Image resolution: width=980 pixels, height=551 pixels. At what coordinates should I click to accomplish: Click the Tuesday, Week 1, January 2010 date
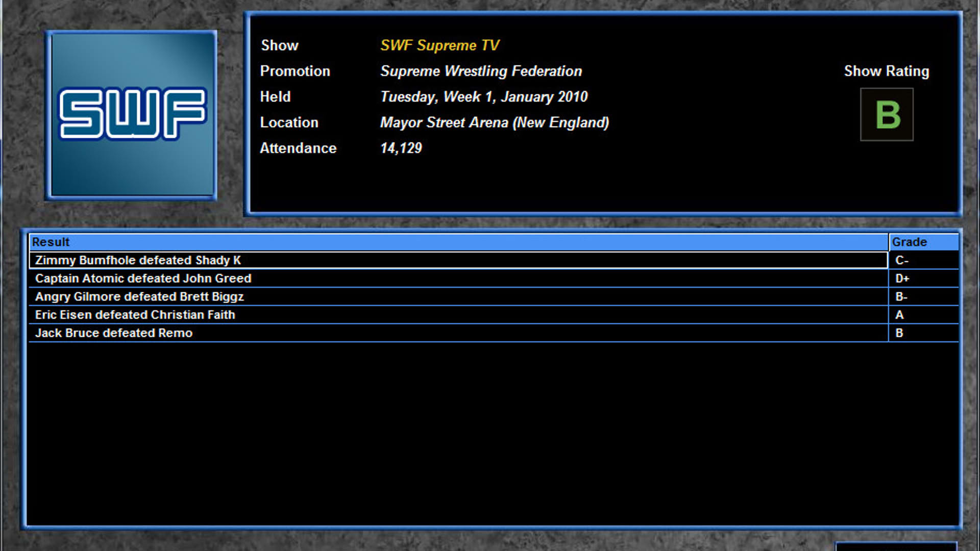484,97
